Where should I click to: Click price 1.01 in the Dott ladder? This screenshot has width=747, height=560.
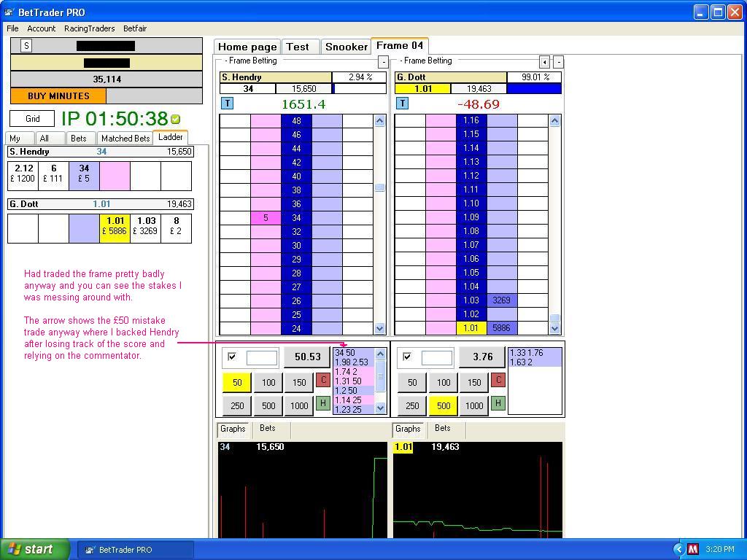[471, 328]
